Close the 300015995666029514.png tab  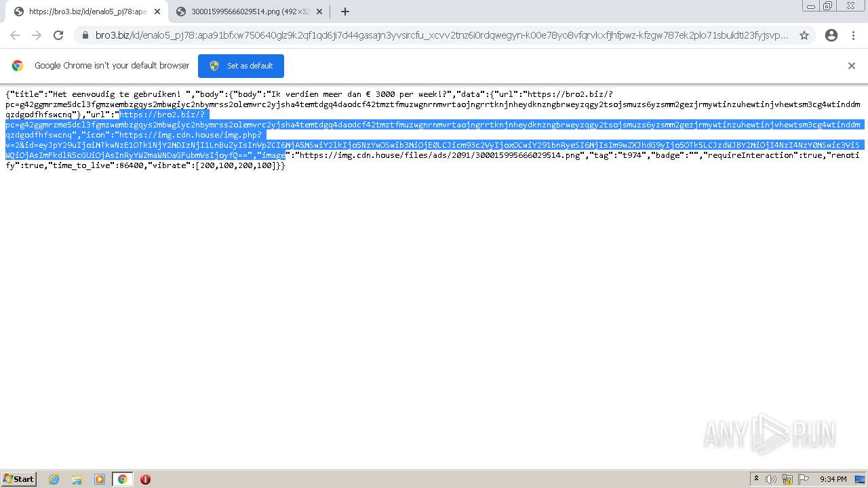pyautogui.click(x=319, y=12)
